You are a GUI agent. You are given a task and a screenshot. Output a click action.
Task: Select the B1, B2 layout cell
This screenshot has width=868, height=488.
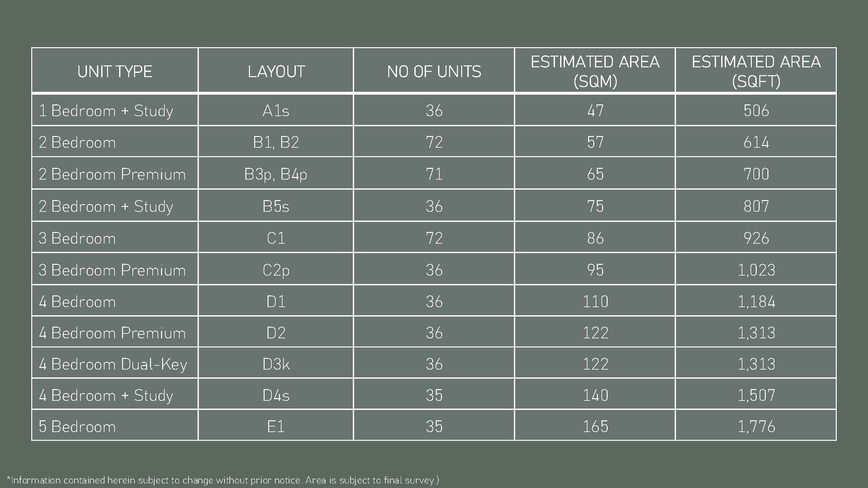276,142
